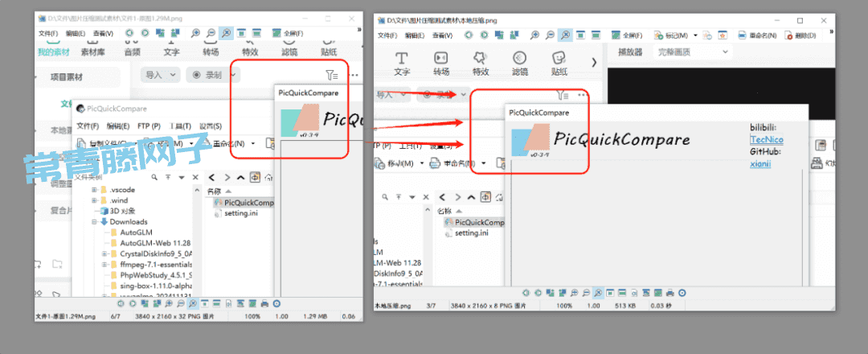This screenshot has width=868, height=354.
Task: Select 素材库 tab in left image
Action: [x=93, y=52]
